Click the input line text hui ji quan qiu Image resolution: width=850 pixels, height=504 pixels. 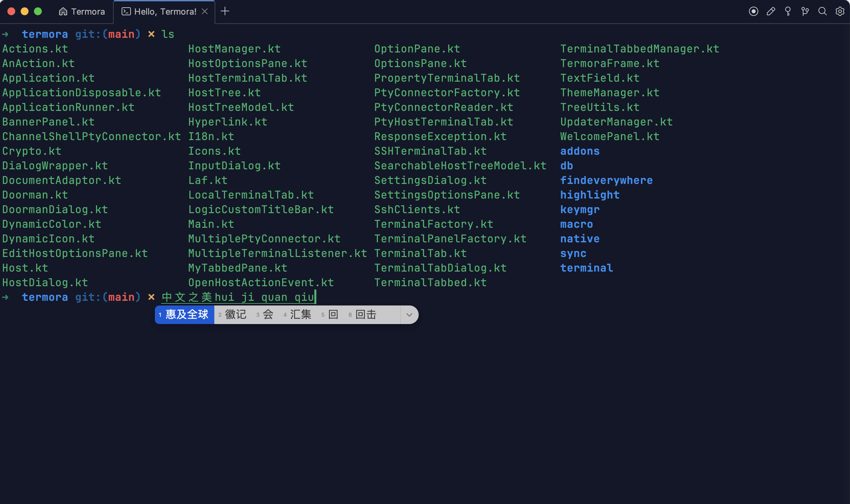[265, 297]
